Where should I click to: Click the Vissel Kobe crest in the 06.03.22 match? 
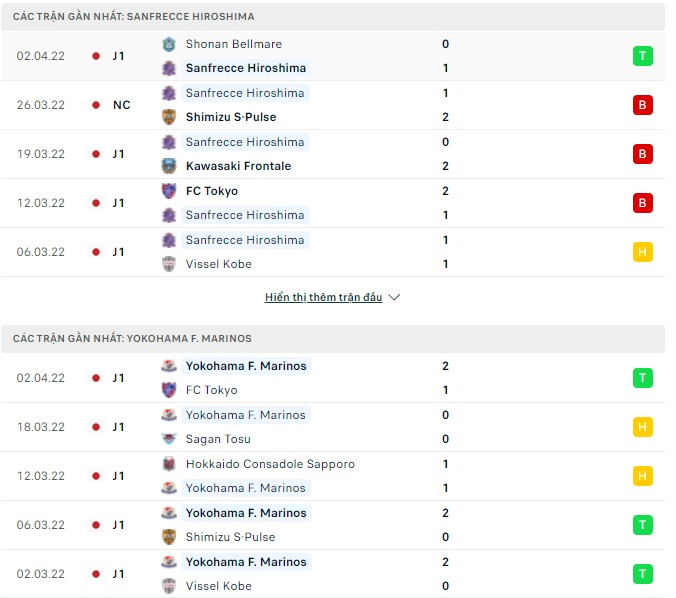click(x=168, y=264)
